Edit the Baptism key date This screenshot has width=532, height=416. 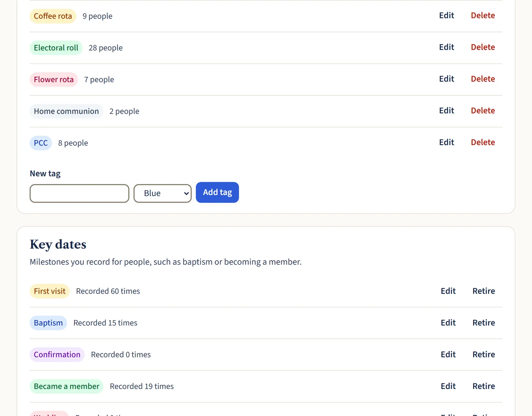coord(448,323)
